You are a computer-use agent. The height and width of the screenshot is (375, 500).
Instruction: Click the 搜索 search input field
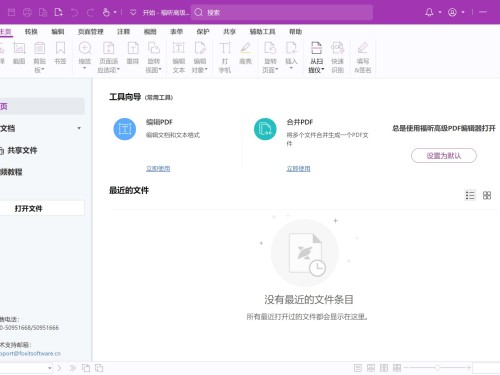point(282,13)
